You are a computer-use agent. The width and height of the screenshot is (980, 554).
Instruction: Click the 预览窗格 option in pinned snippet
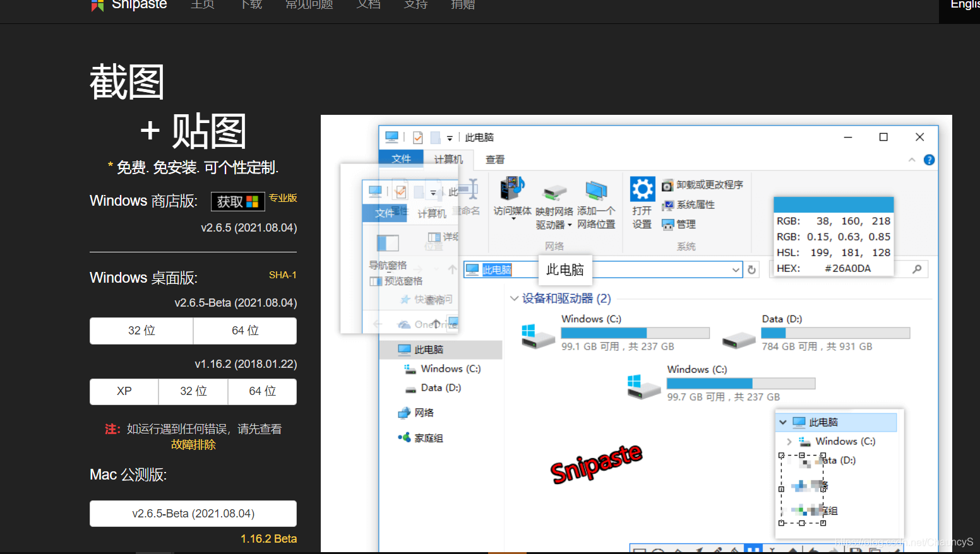[396, 281]
